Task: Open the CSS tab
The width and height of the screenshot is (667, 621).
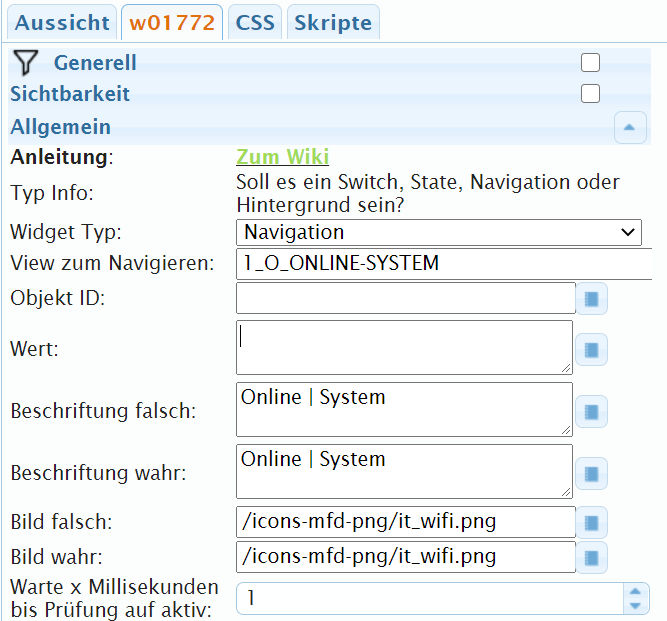Action: pyautogui.click(x=255, y=23)
